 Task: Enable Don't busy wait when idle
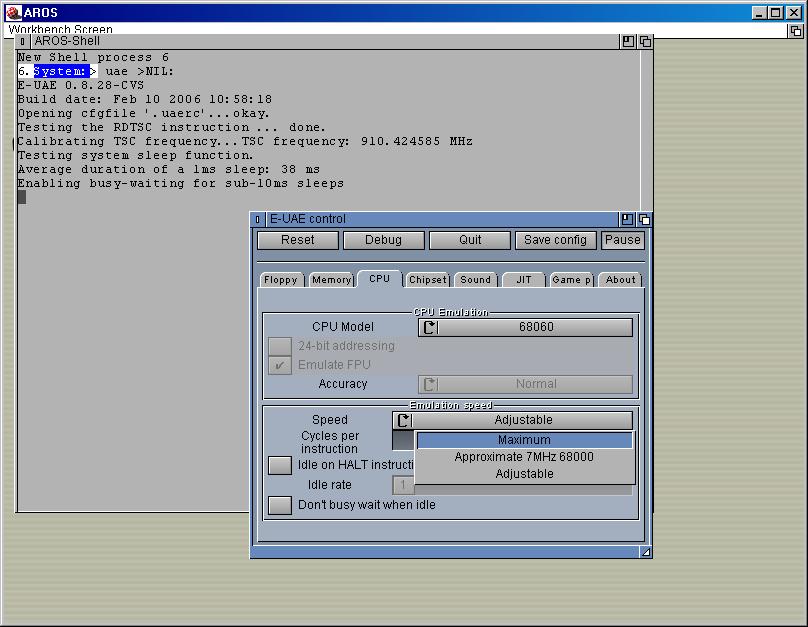click(x=280, y=505)
